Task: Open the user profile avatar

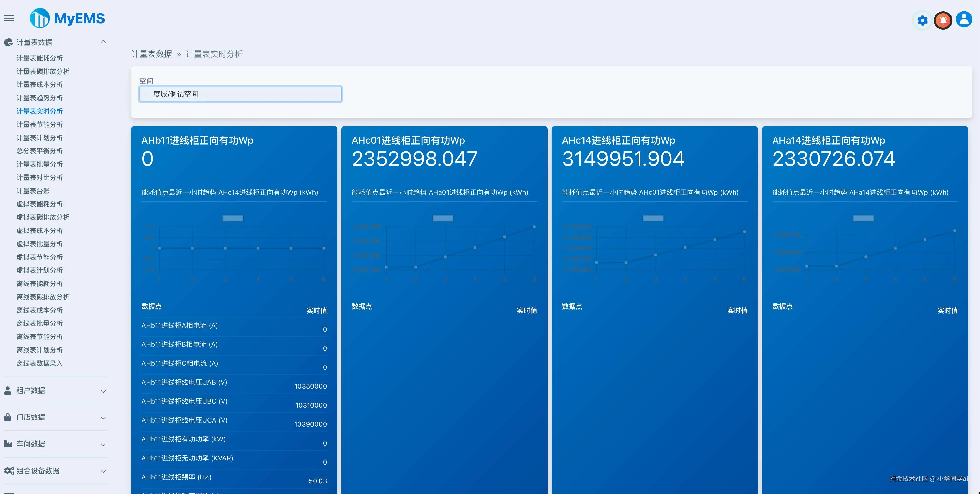Action: click(x=964, y=19)
